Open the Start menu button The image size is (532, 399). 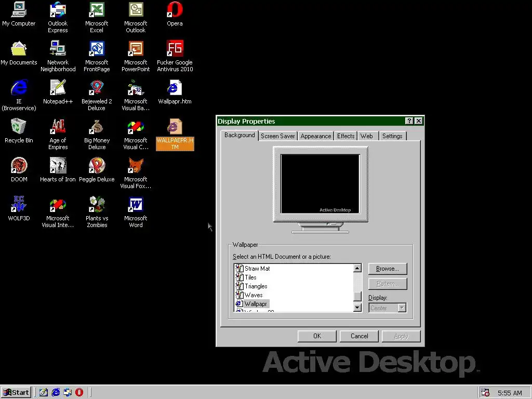click(16, 393)
